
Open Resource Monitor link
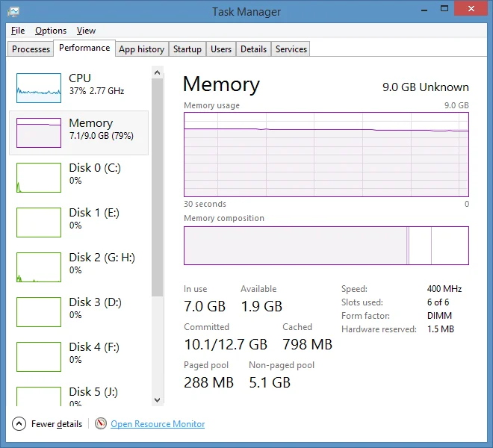coord(158,424)
